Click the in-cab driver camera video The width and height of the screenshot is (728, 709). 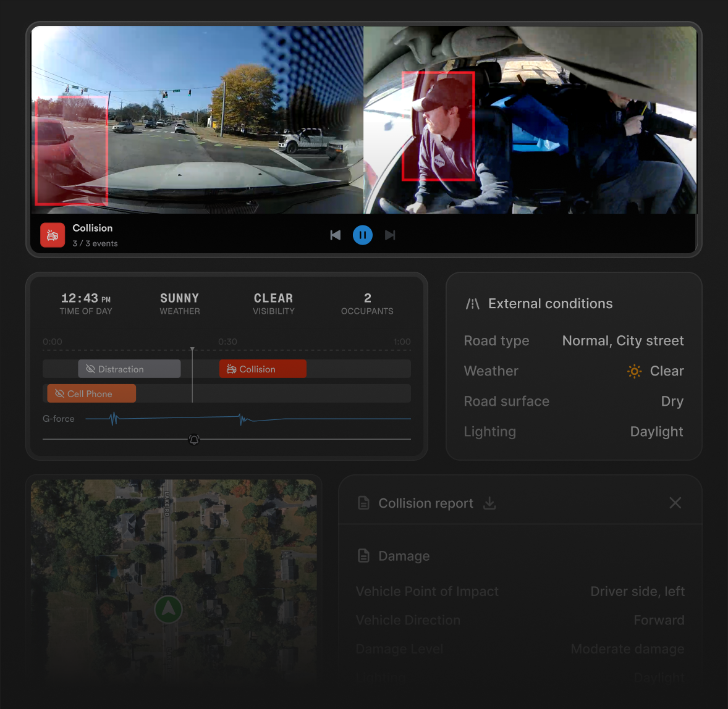[x=530, y=120]
